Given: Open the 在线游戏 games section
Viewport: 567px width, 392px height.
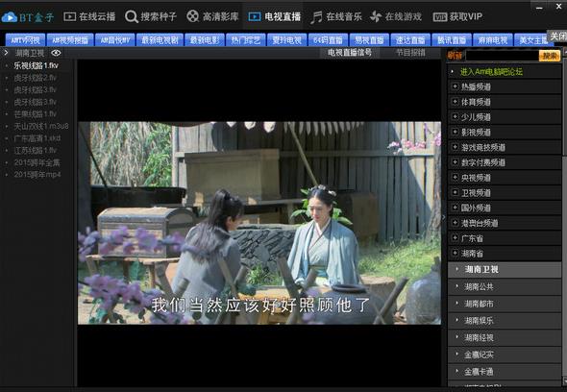Looking at the screenshot, I should (x=396, y=16).
